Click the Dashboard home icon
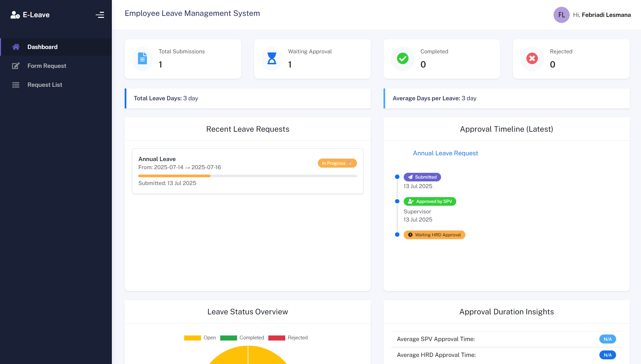 [x=16, y=47]
